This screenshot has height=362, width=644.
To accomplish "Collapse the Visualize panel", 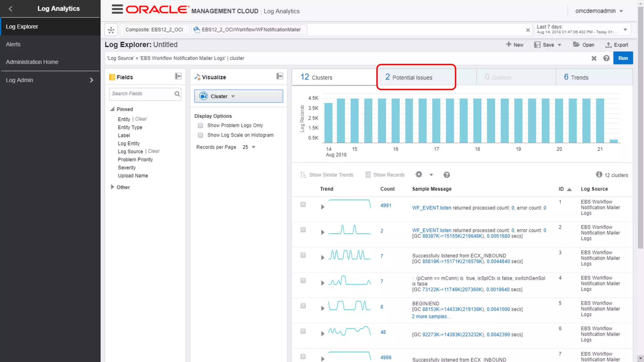I will point(280,76).
